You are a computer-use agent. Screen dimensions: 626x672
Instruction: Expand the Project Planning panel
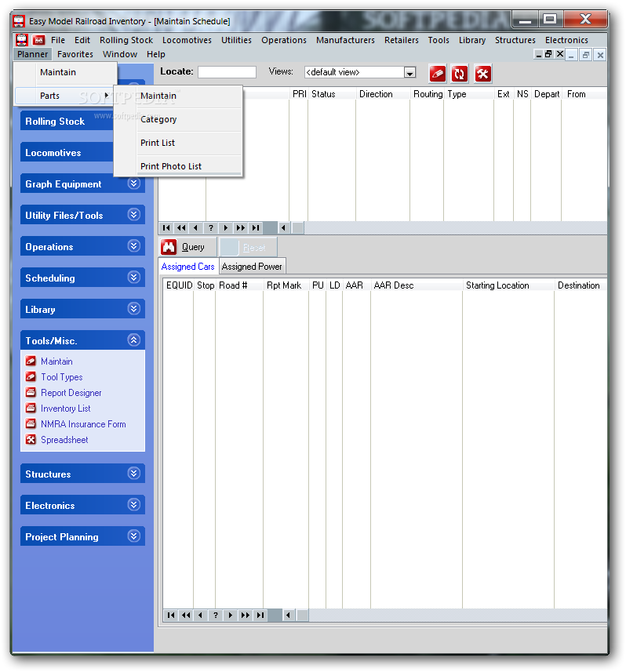[x=134, y=536]
